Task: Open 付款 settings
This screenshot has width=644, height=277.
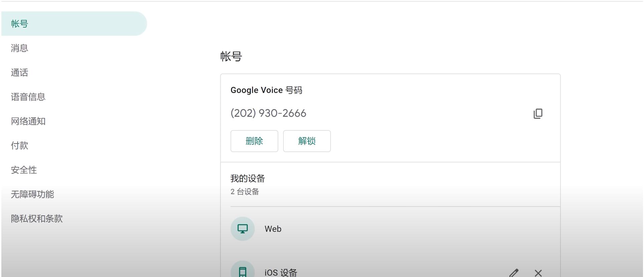Action: pyautogui.click(x=19, y=146)
